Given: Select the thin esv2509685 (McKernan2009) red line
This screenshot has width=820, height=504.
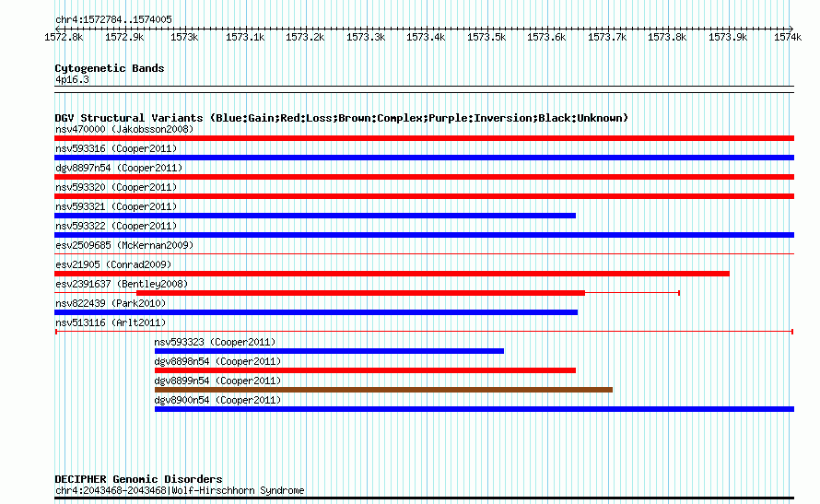Looking at the screenshot, I should [x=424, y=254].
